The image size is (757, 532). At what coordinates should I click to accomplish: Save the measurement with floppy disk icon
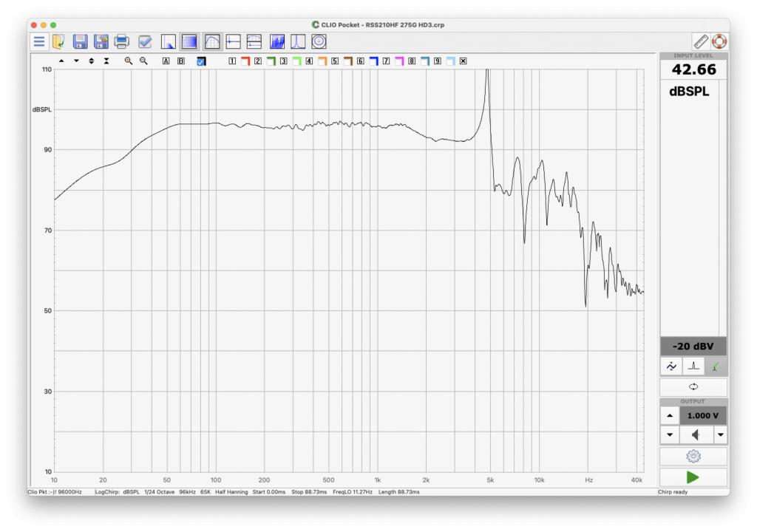(80, 42)
